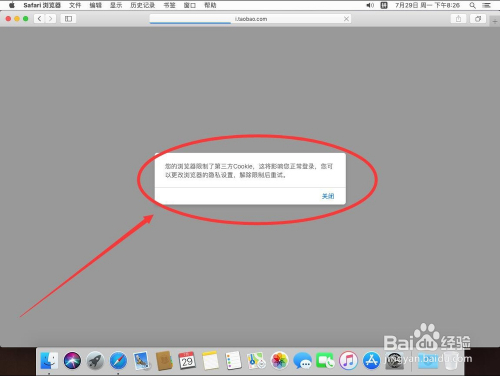Open the Downloads folder in Dock
Viewport: 500px width, 376px height.
428,361
